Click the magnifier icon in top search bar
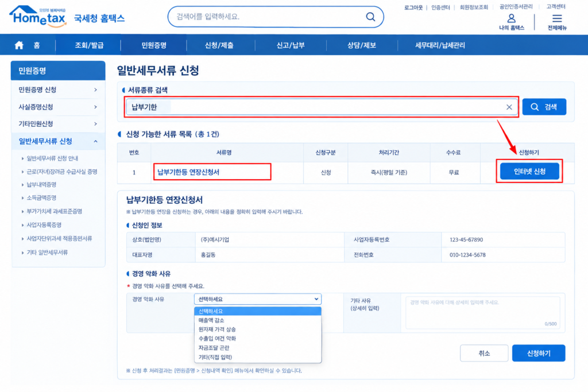The image size is (588, 392). tap(370, 17)
